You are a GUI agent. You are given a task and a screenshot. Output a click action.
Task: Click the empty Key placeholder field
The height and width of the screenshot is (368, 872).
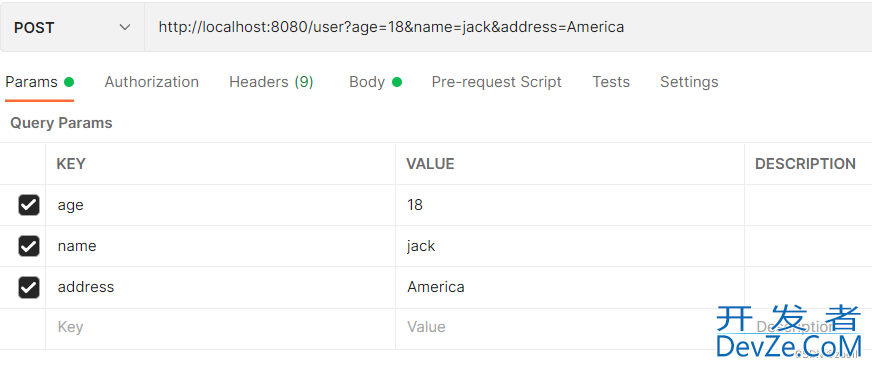(220, 327)
